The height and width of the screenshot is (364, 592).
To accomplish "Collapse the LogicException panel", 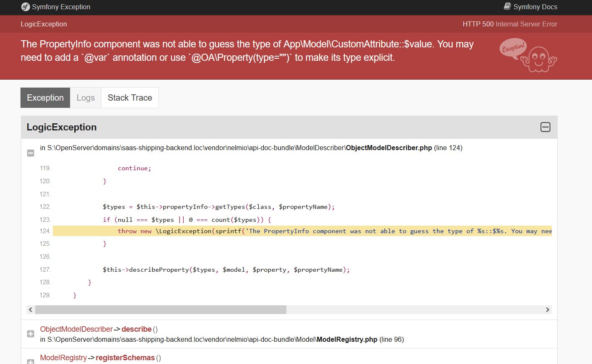I will (x=545, y=127).
